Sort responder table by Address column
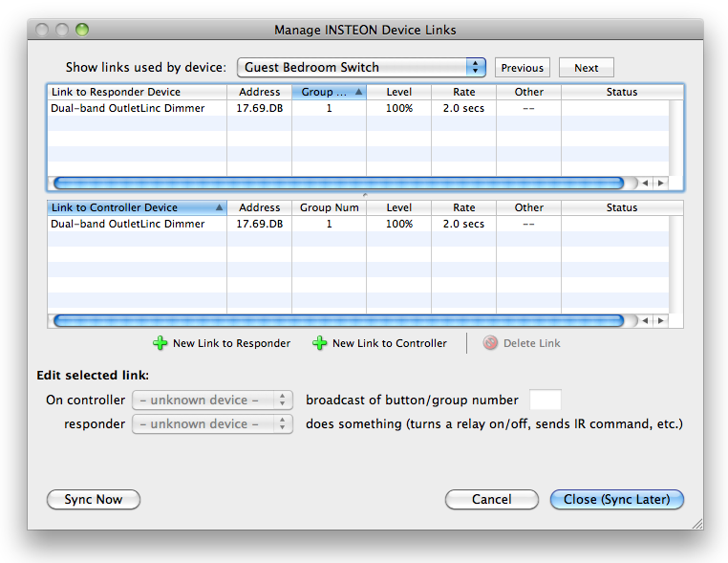This screenshot has height=563, width=728. 260,92
